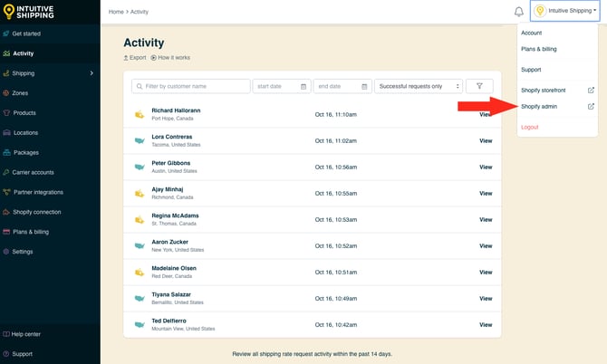Click the Products sidebar icon
The height and width of the screenshot is (364, 607).
[x=6, y=112]
